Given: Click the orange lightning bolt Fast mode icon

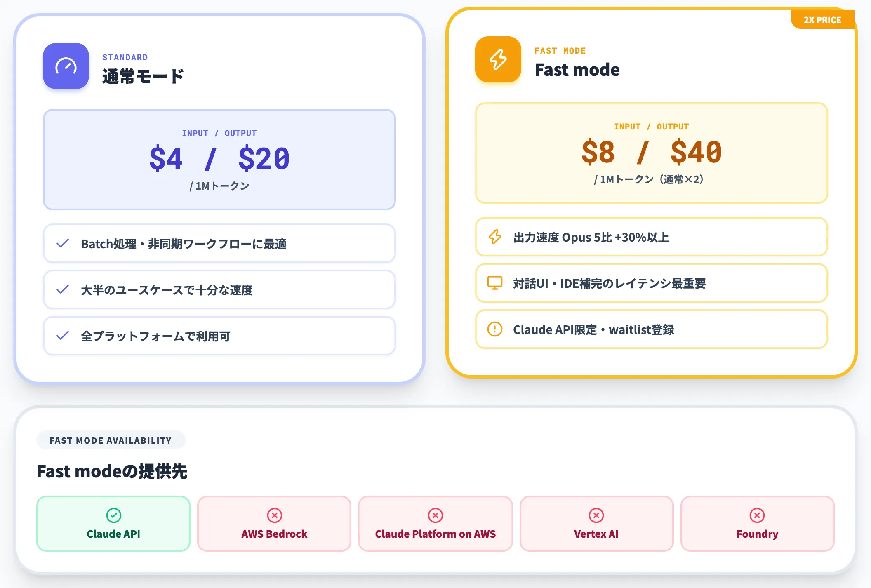Looking at the screenshot, I should click(x=498, y=59).
